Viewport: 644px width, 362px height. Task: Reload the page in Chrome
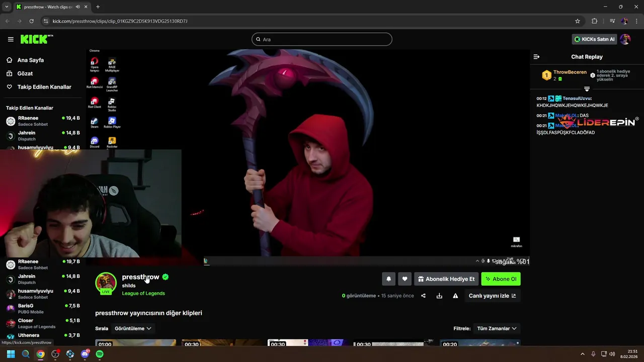[x=31, y=21]
